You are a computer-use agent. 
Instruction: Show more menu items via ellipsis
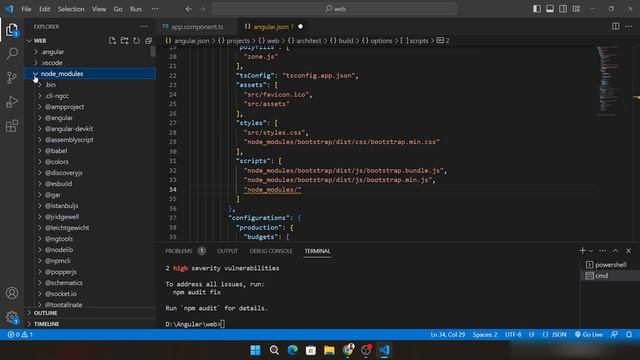tap(155, 9)
